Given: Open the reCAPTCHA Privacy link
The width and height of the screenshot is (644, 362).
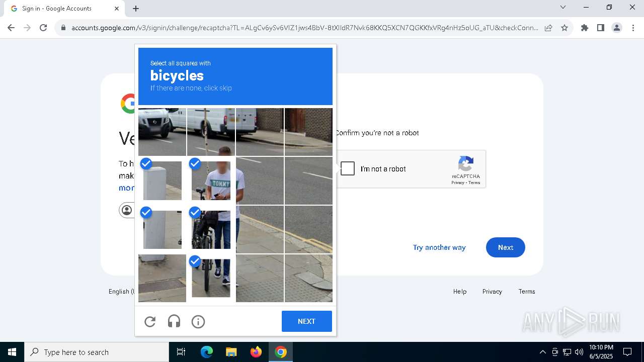Looking at the screenshot, I should pyautogui.click(x=457, y=183).
